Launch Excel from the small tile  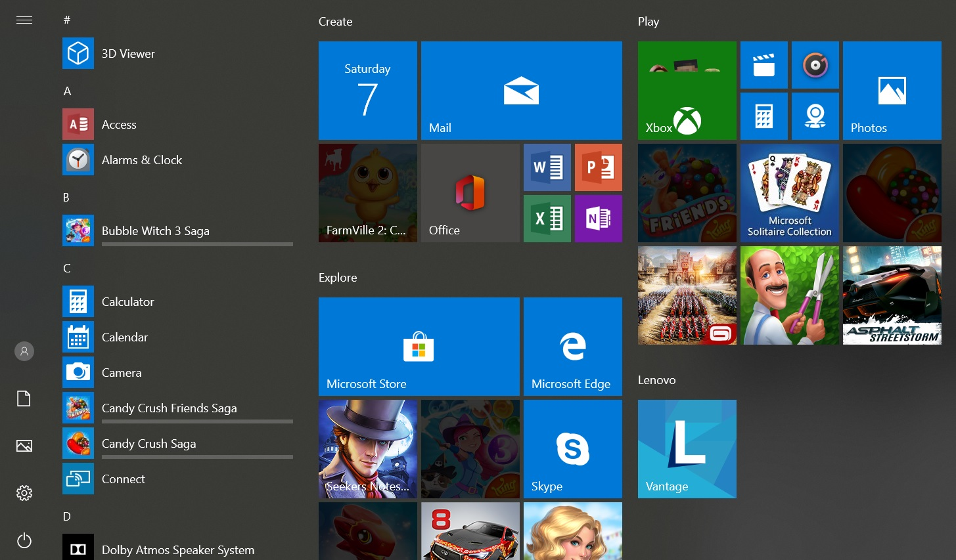click(547, 219)
